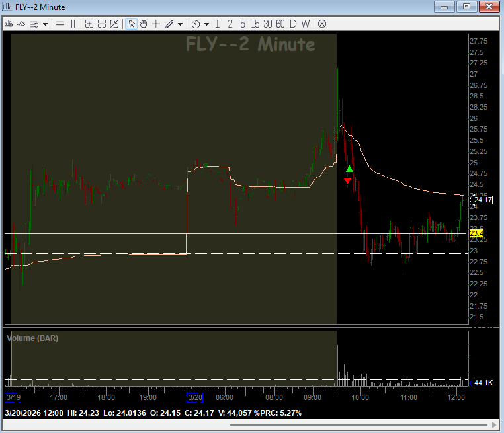Select the crosshair cursor tool
This screenshot has height=433, width=504.
click(x=156, y=24)
